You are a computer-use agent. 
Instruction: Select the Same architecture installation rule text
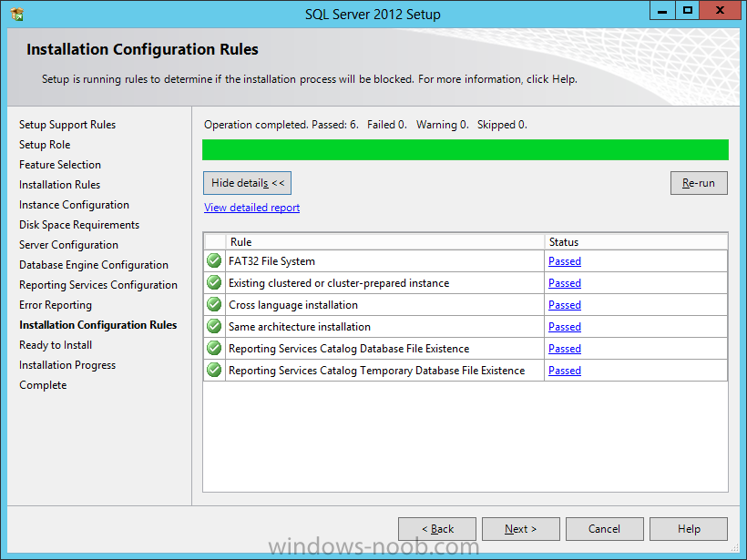pyautogui.click(x=299, y=327)
